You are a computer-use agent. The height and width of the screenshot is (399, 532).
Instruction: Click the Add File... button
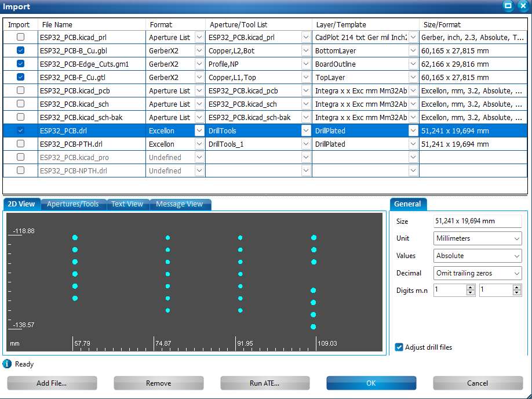[52, 383]
